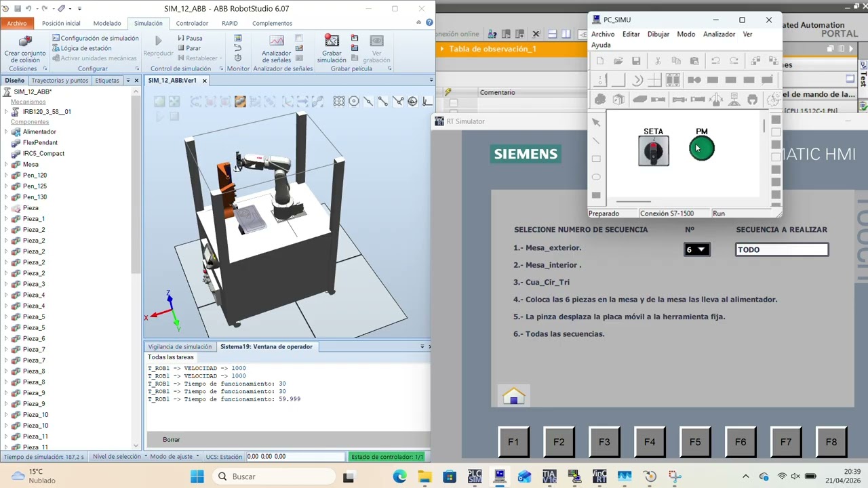Open the Nivel de selección dropdown

pos(120,457)
